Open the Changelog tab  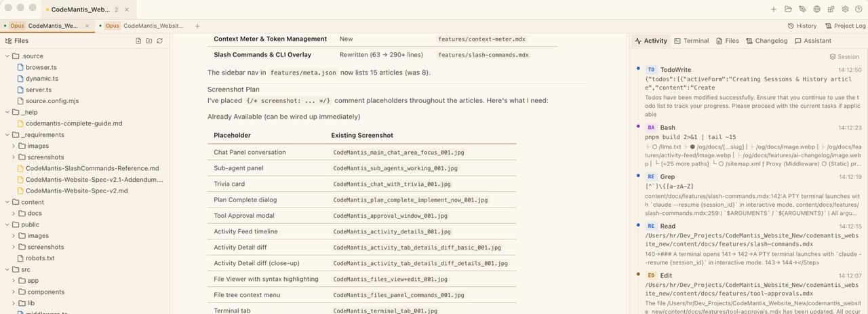(x=767, y=41)
